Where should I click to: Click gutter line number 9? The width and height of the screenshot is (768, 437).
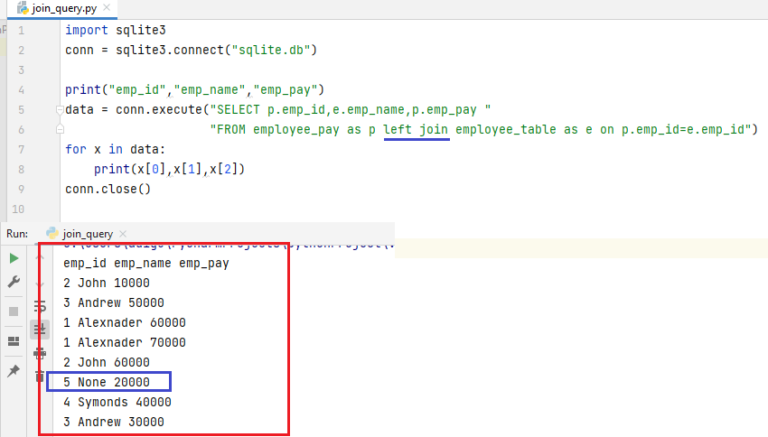21,189
